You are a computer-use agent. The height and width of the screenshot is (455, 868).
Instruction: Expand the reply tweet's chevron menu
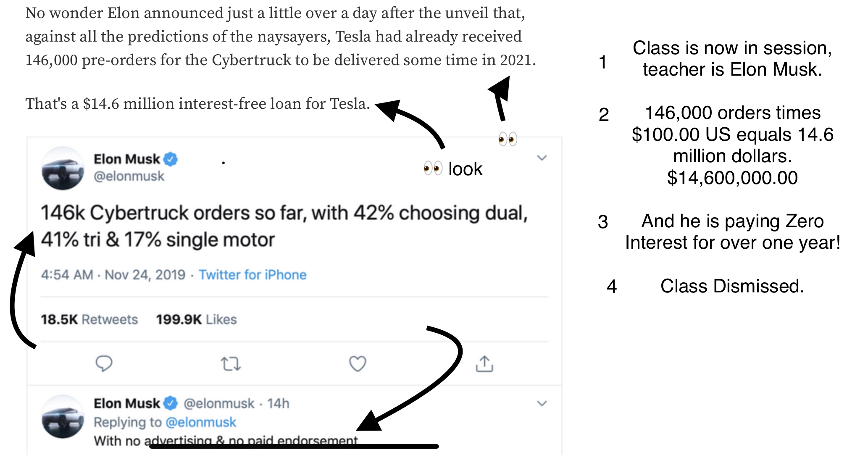coord(542,404)
